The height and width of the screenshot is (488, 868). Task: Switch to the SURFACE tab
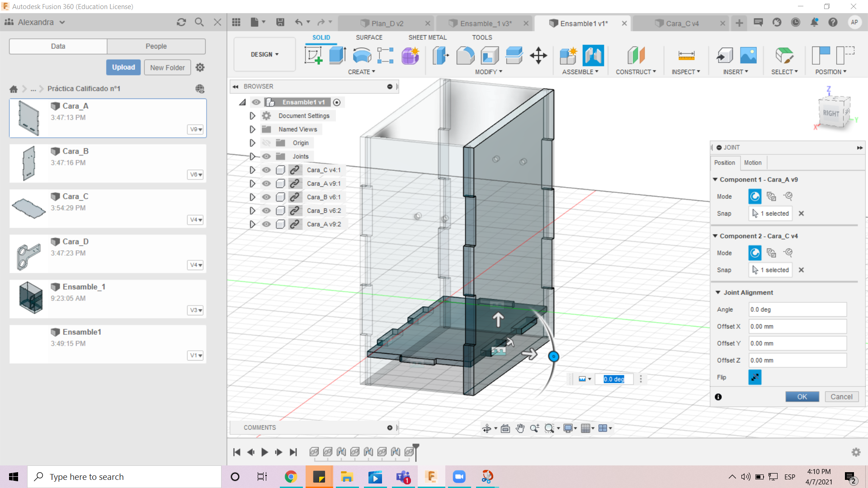tap(369, 38)
